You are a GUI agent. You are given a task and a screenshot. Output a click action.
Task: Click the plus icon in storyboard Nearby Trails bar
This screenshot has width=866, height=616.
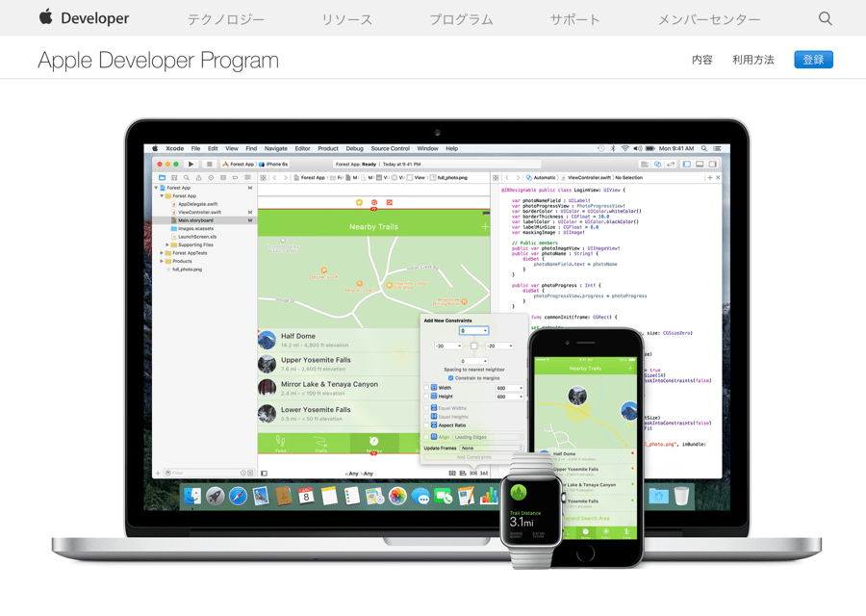[484, 226]
